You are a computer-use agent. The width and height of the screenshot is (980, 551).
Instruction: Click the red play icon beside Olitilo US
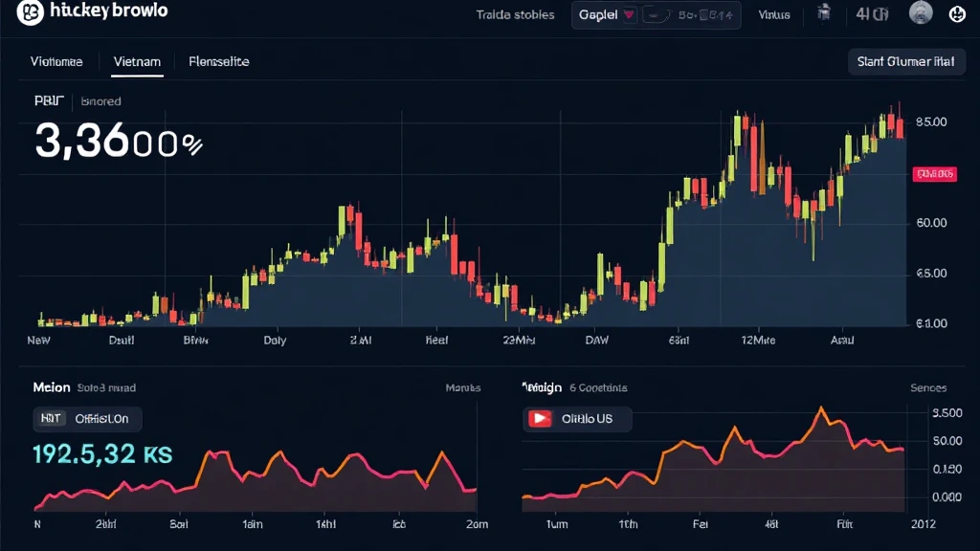pyautogui.click(x=541, y=419)
